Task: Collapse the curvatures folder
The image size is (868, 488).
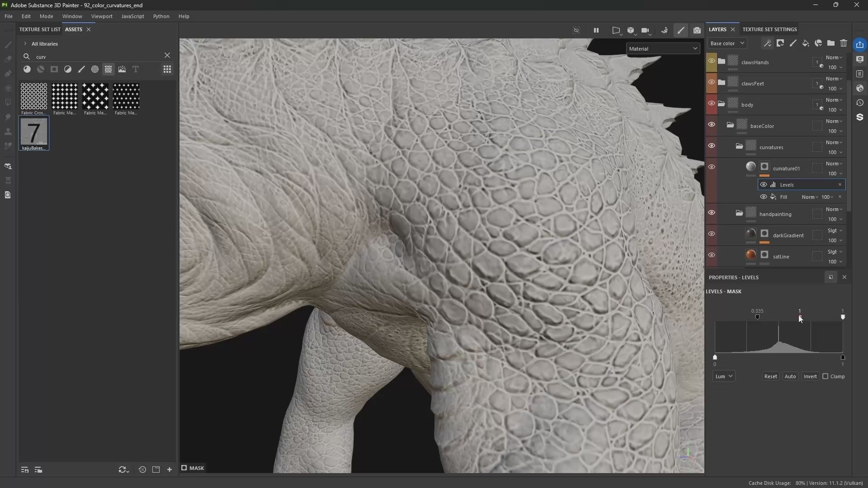Action: coord(739,146)
